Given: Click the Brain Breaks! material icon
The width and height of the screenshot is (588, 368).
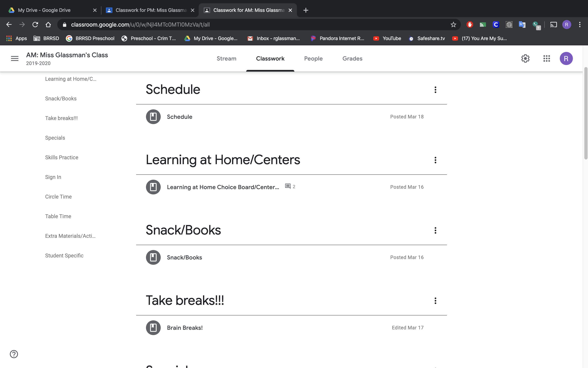Looking at the screenshot, I should [153, 328].
